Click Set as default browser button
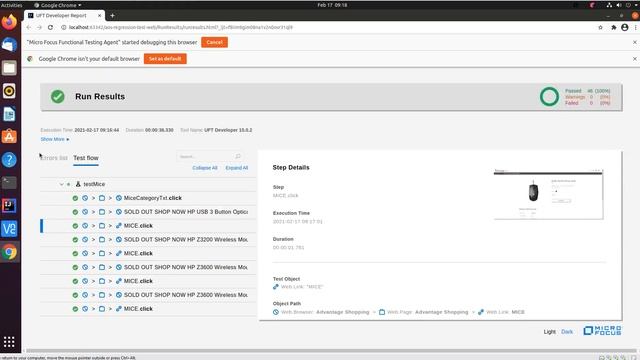Screen dimensions: 640x360 coord(165,59)
